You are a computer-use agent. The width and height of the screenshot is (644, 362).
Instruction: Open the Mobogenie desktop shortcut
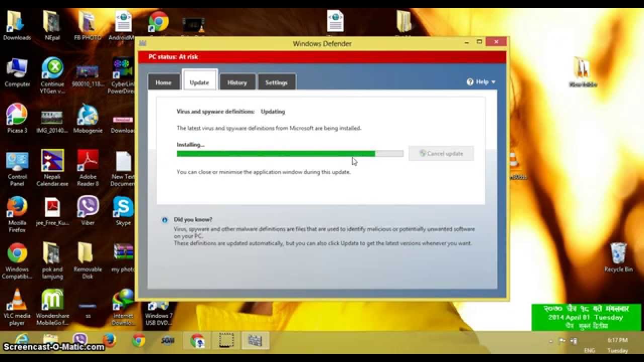[x=88, y=119]
